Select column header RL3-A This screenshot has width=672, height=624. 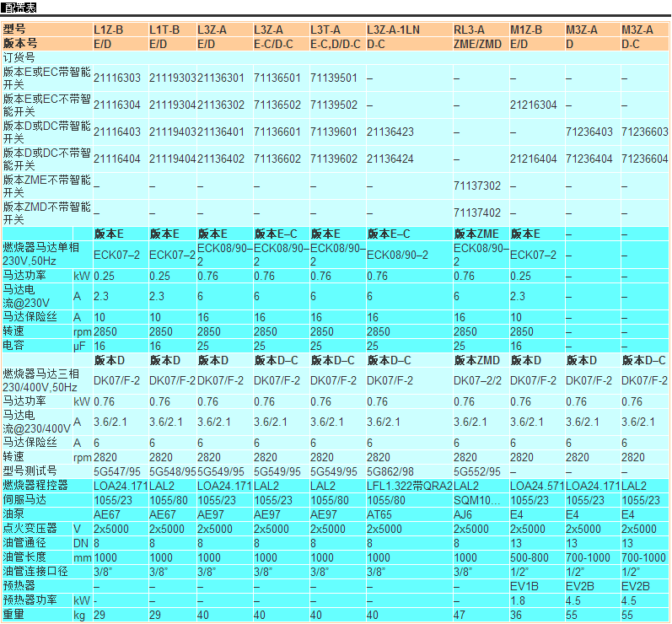click(x=469, y=30)
